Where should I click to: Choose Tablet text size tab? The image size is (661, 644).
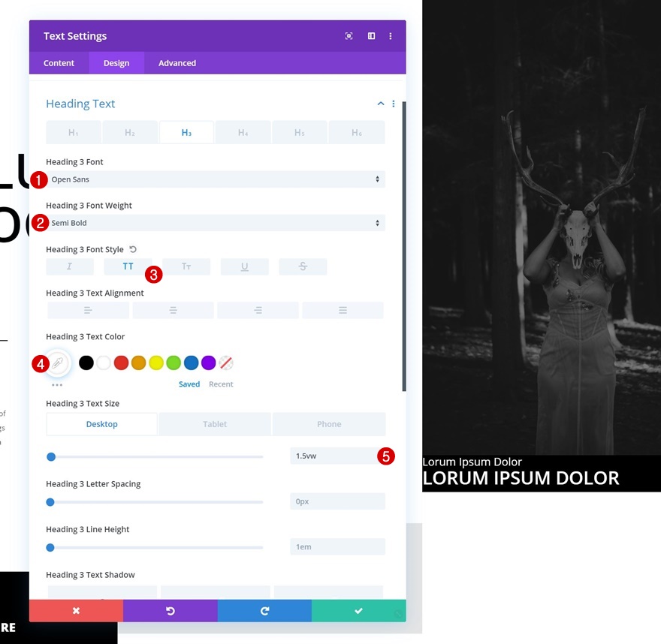215,424
